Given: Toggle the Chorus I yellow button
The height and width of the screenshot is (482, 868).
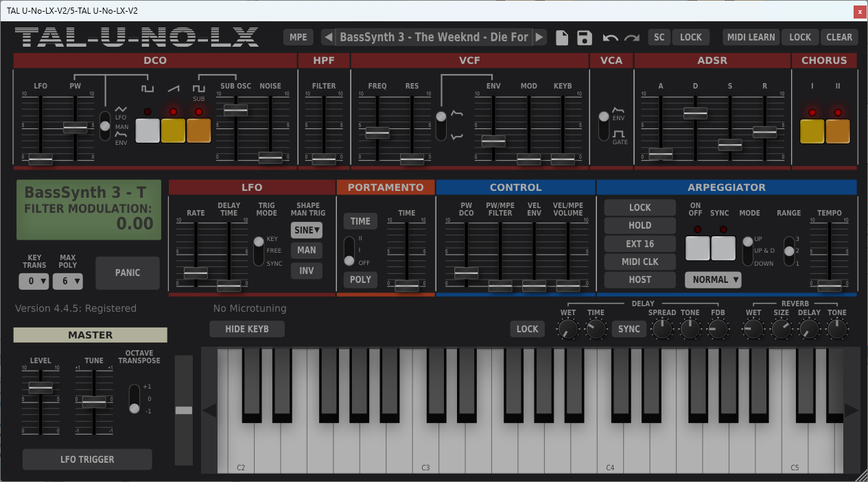Looking at the screenshot, I should (812, 131).
